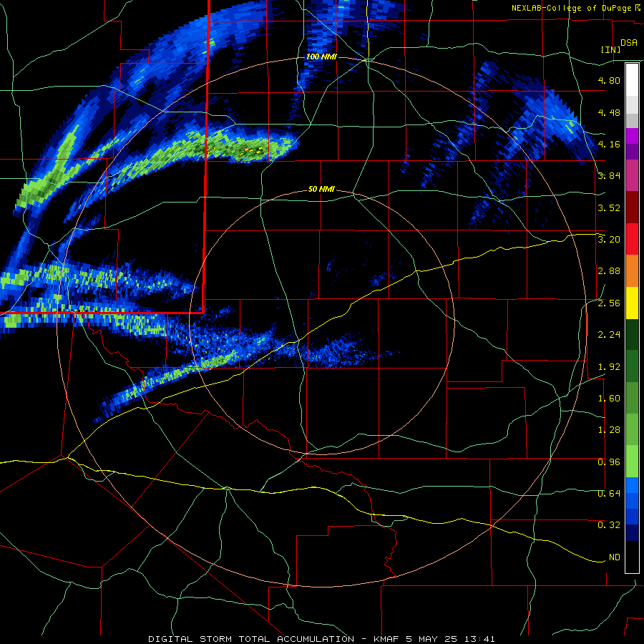The image size is (644, 644).
Task: Pick the pink swatch near 3.84
Action: (632, 176)
